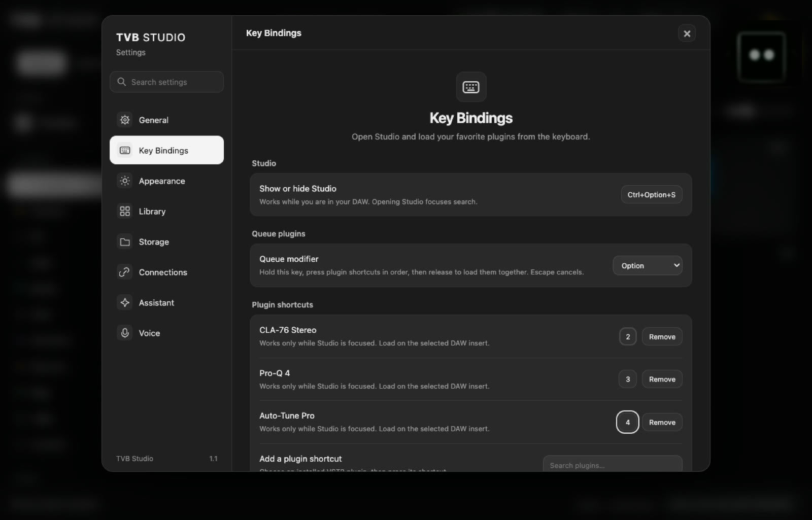Click the TVB Studio version 1.1 text
Image resolution: width=812 pixels, height=520 pixels.
pos(213,459)
